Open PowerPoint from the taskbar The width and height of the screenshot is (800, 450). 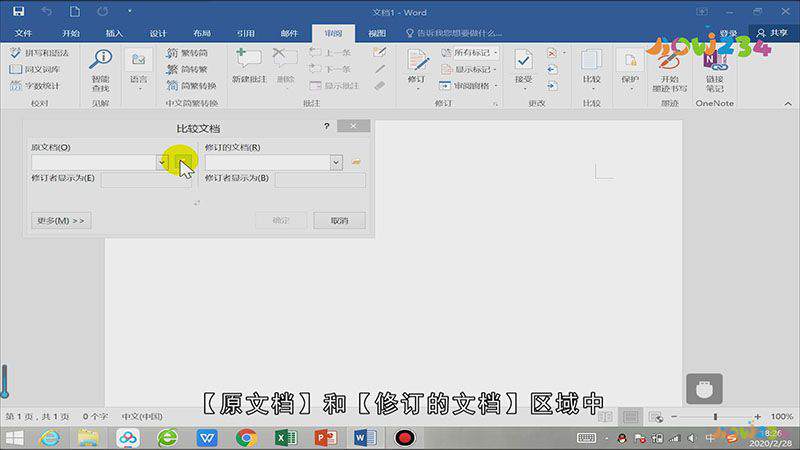coord(326,438)
